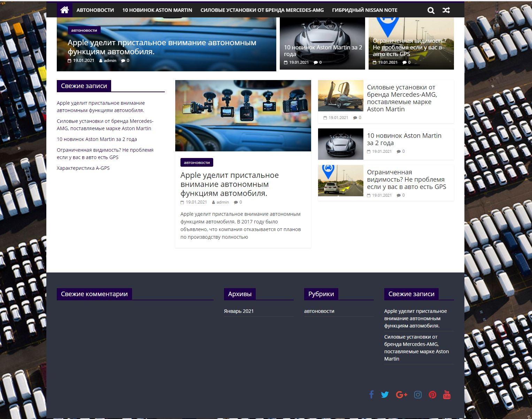The width and height of the screenshot is (532, 419).
Task: Open СИЛОВЫЕ УСТАНОВКИ ОТ БРЕНДА MERCEDES-AMG menu
Action: tap(262, 10)
